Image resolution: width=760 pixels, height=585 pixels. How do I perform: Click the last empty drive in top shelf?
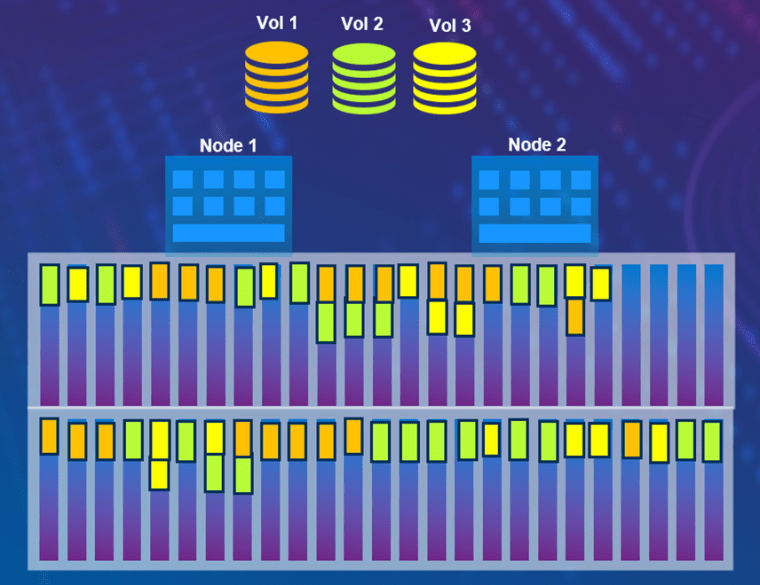click(713, 334)
